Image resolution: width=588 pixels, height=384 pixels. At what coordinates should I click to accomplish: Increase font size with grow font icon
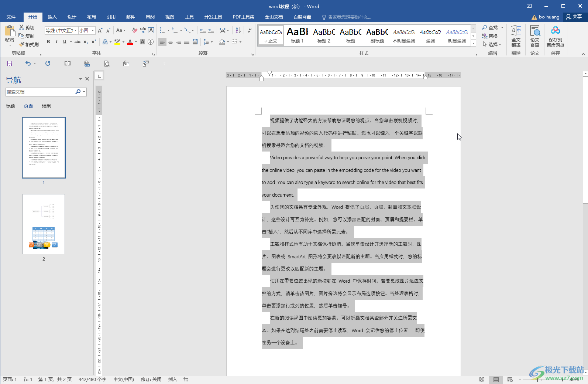tap(100, 30)
